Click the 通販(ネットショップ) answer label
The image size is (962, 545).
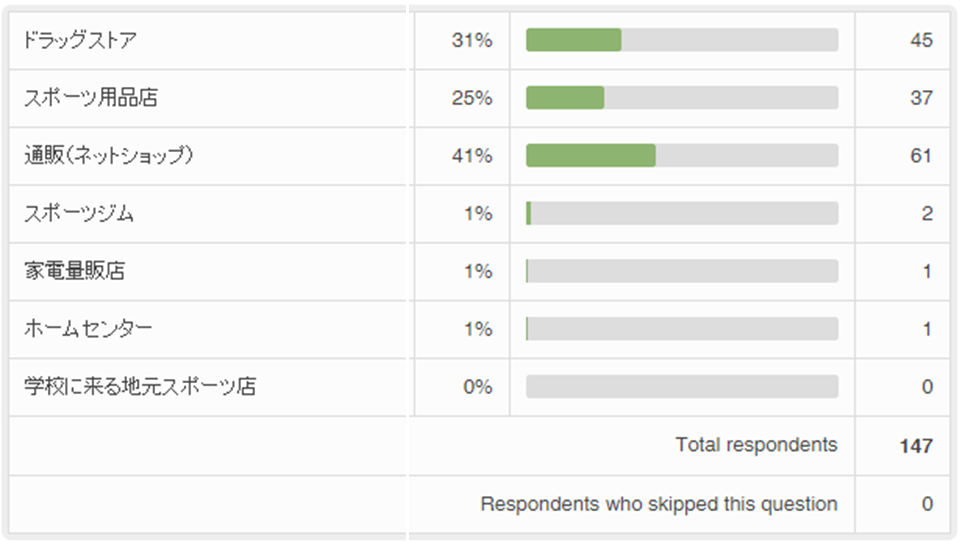tap(109, 156)
